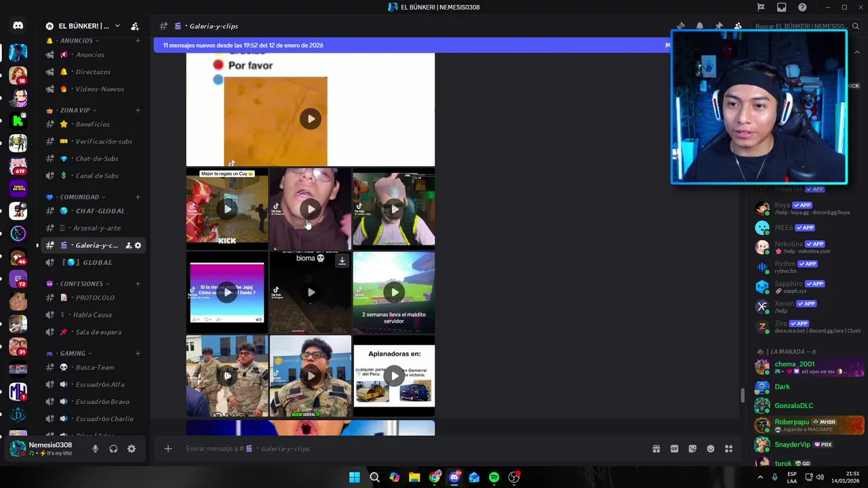Open pinned messages pin icon
868x488 pixels.
pyautogui.click(x=719, y=26)
